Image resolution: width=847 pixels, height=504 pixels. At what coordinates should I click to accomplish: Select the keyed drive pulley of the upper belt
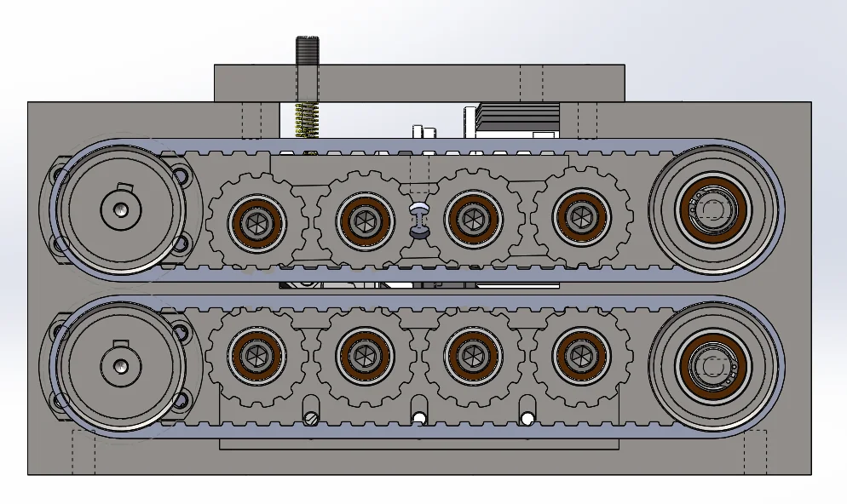tap(121, 209)
